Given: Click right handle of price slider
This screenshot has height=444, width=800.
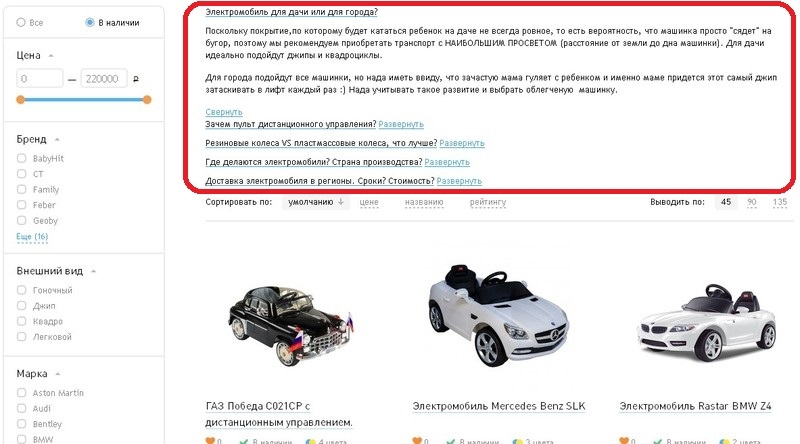Looking at the screenshot, I should tap(147, 100).
